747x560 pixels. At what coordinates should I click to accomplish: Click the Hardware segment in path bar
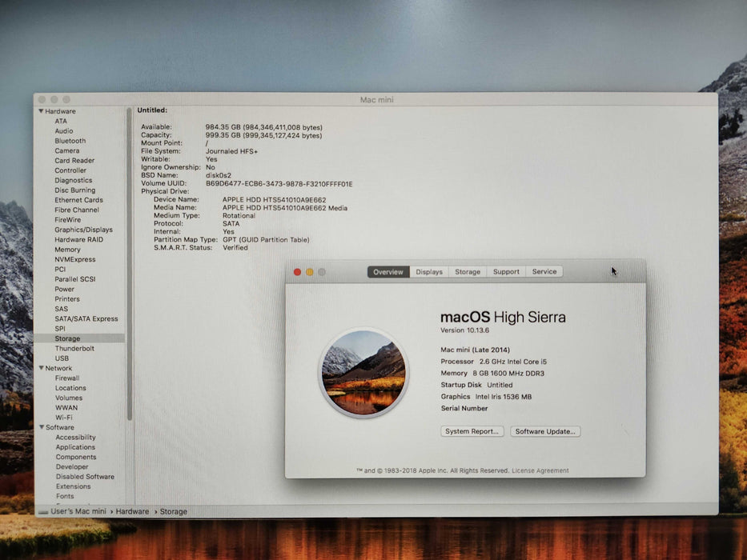point(132,512)
